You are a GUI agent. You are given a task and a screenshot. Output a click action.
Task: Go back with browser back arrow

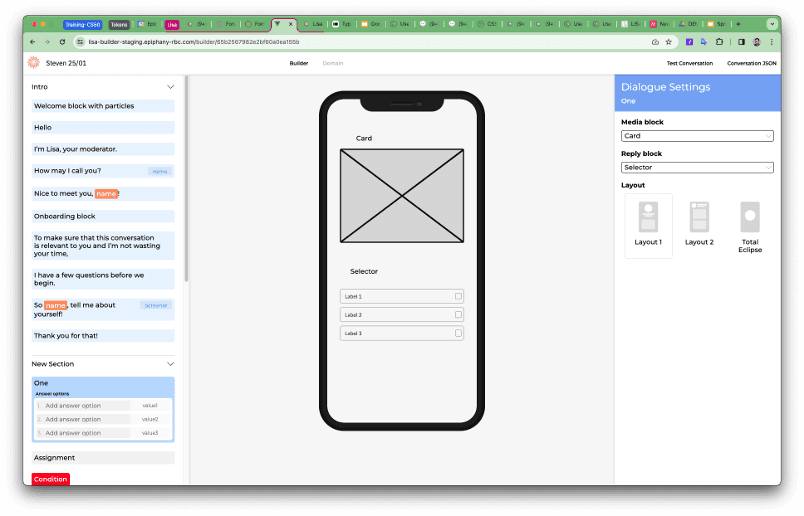33,42
